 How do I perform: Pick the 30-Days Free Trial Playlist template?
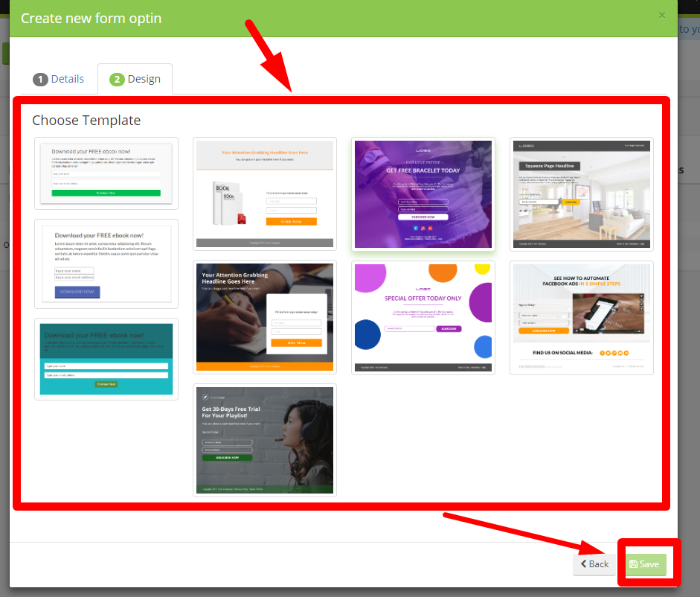pyautogui.click(x=265, y=440)
